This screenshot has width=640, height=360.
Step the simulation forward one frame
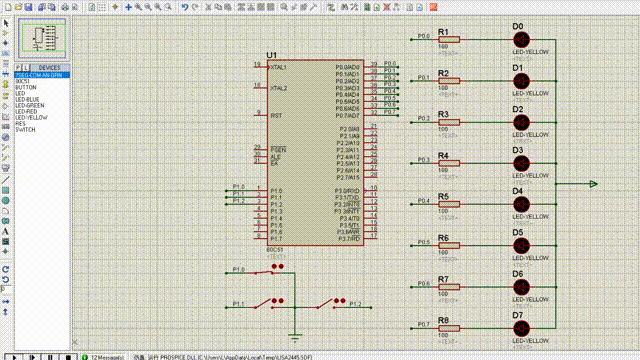(31, 357)
